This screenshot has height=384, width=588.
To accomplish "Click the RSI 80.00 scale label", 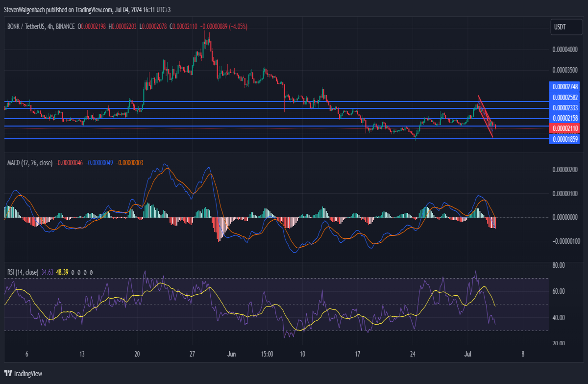I will click(559, 265).
